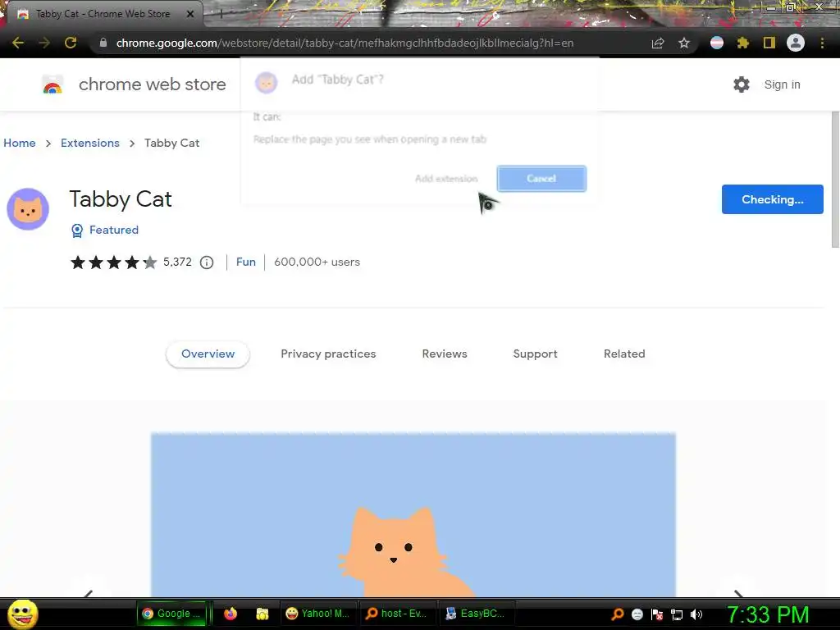The width and height of the screenshot is (840, 630).
Task: Open the file folder taskbar icon
Action: [x=262, y=614]
